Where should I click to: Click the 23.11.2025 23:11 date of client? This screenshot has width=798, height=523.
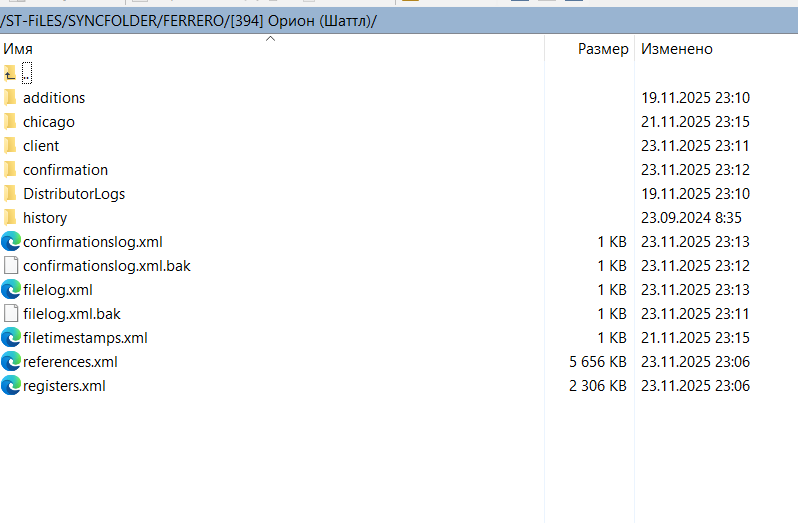tap(695, 146)
